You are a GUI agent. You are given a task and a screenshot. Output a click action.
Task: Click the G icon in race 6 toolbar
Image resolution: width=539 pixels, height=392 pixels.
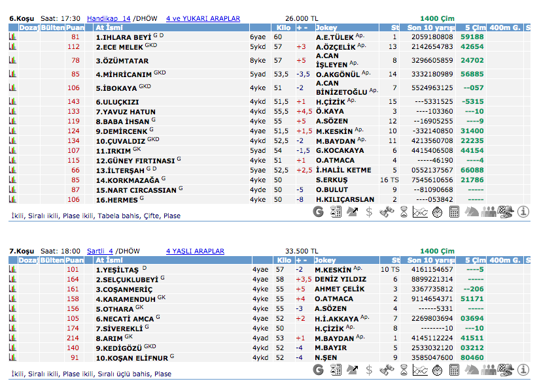[x=319, y=212]
